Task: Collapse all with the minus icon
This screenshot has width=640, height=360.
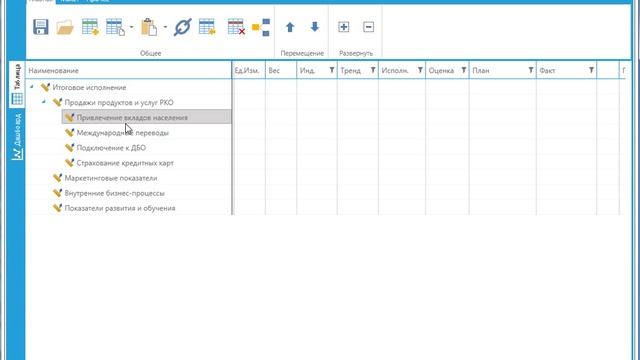Action: [x=369, y=27]
